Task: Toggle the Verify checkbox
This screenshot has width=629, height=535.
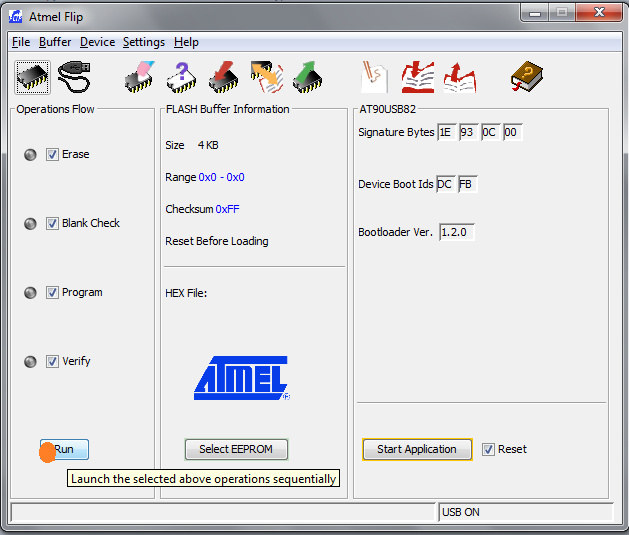Action: (52, 361)
